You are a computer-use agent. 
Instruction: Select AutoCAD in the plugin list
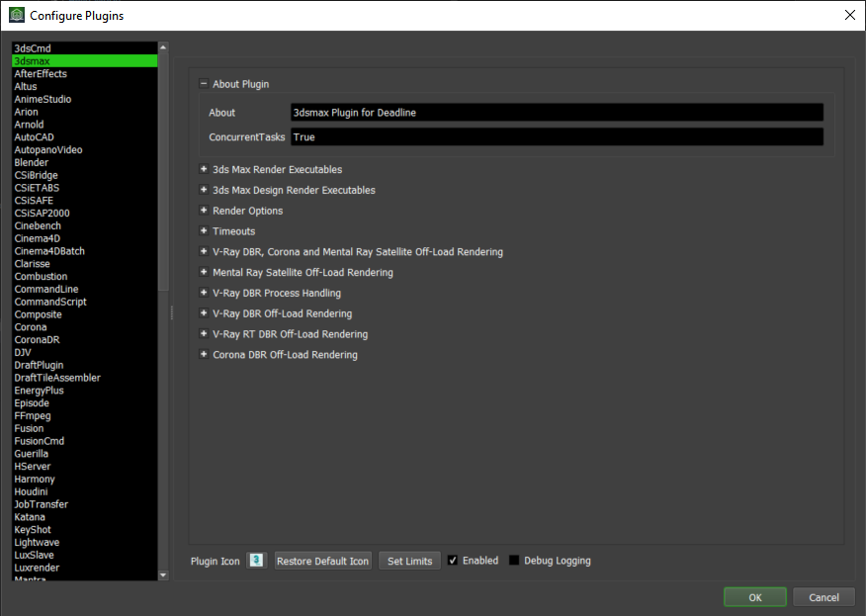click(x=84, y=137)
